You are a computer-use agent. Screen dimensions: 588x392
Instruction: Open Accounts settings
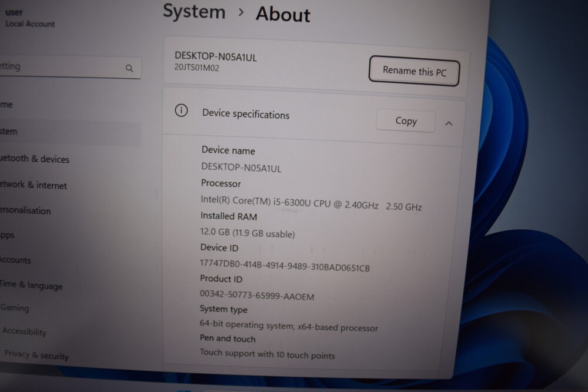[15, 260]
